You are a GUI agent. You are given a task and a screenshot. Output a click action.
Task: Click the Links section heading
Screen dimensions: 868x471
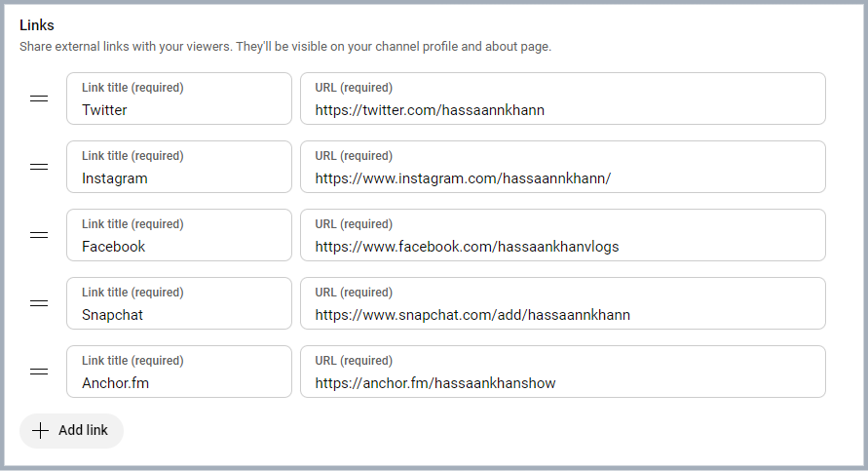click(x=37, y=25)
